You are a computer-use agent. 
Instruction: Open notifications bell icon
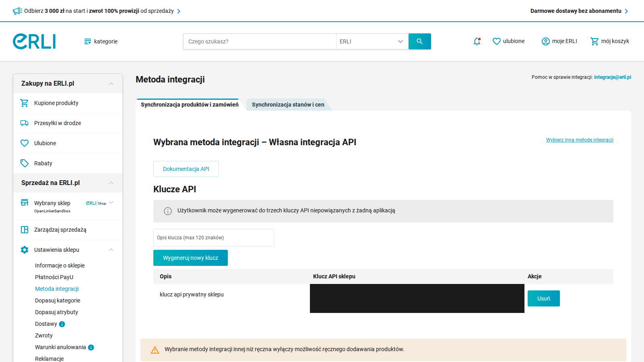click(x=477, y=41)
